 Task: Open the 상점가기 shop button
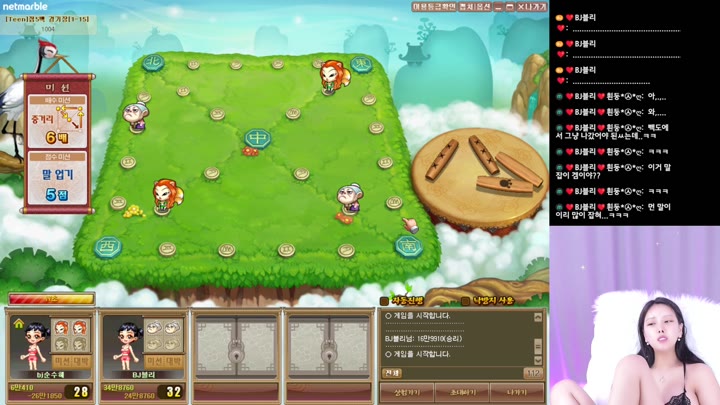pos(407,393)
